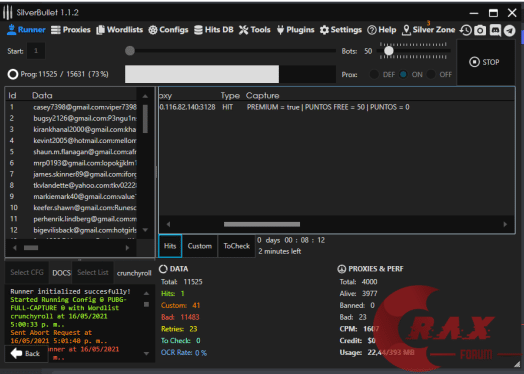Click the crunchyroll wordlist label
524x374 pixels.
[x=134, y=273]
